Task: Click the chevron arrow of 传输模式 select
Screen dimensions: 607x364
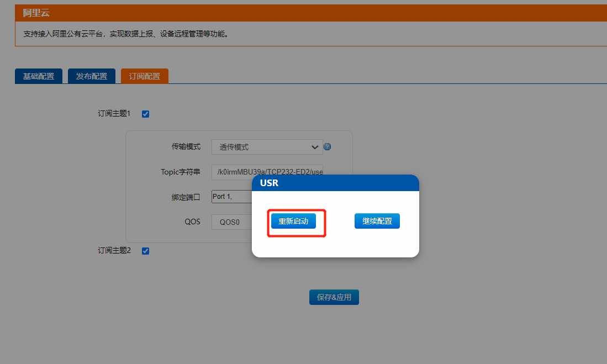Action: (x=315, y=147)
